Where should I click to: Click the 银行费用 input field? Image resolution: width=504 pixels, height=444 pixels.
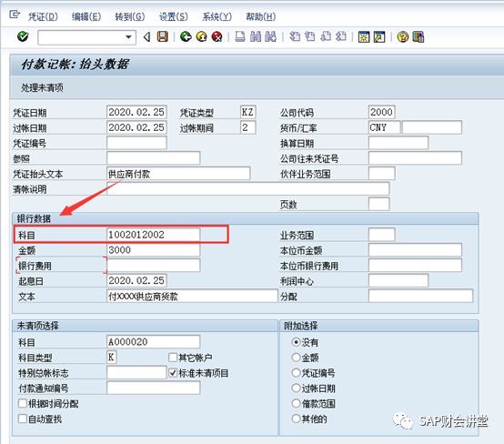coord(154,266)
